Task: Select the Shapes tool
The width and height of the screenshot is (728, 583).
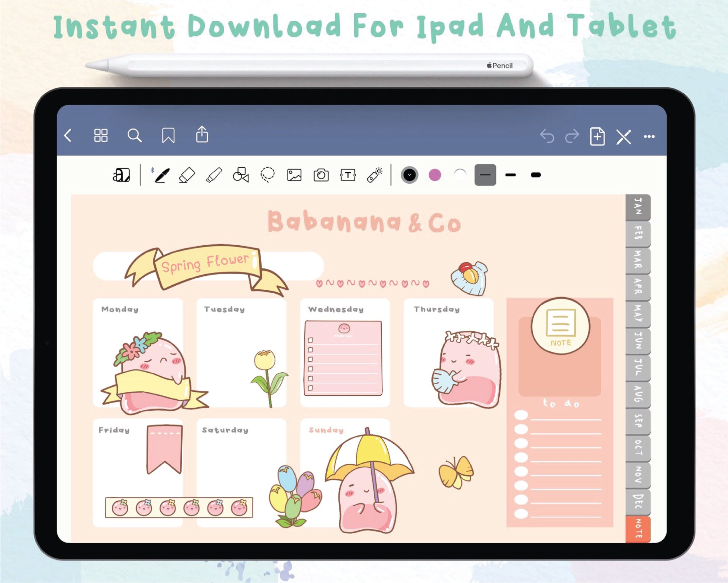Action: pos(241,175)
